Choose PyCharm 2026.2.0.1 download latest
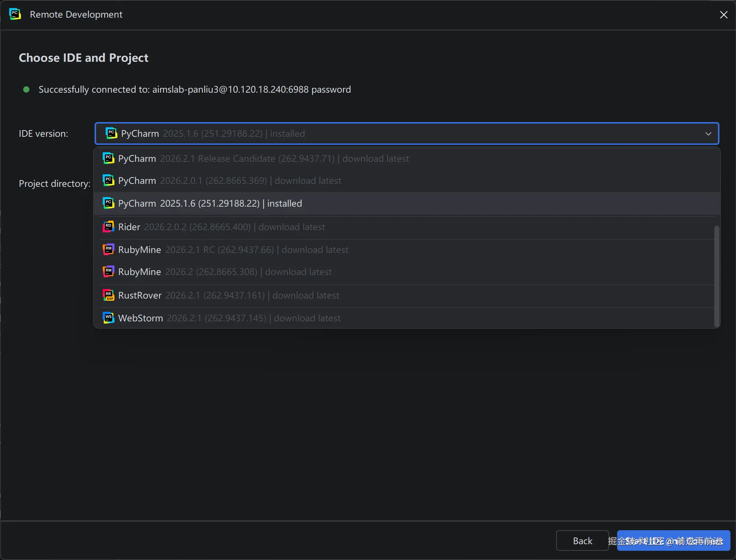The image size is (736, 560). (407, 181)
